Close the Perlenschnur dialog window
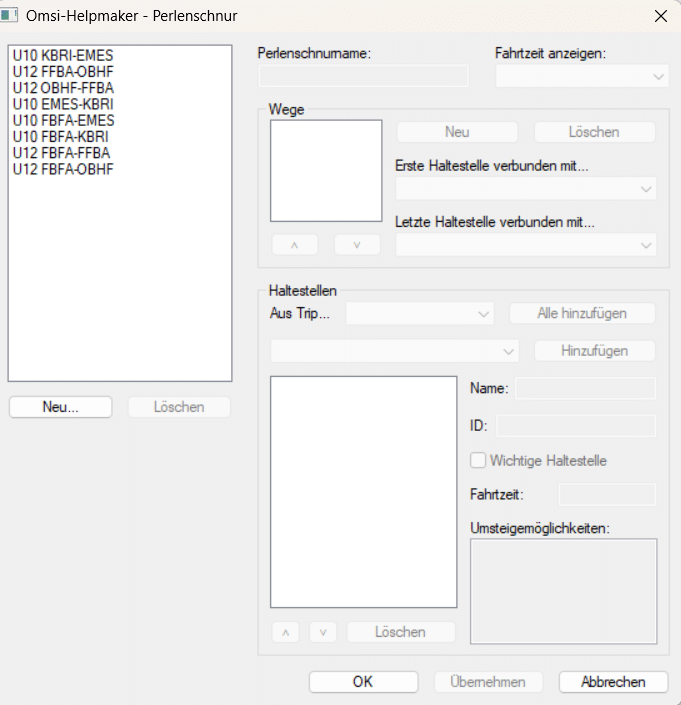This screenshot has width=681, height=705. [x=659, y=16]
